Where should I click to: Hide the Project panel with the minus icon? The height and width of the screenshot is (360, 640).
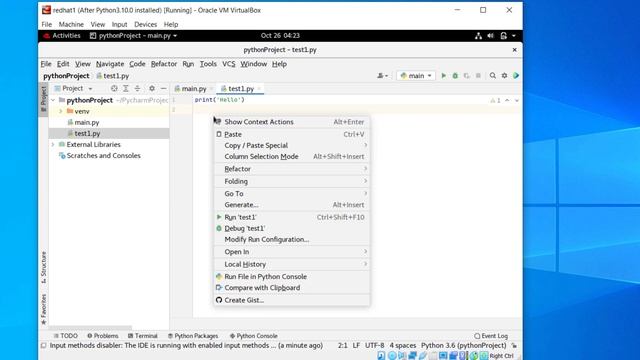click(163, 89)
